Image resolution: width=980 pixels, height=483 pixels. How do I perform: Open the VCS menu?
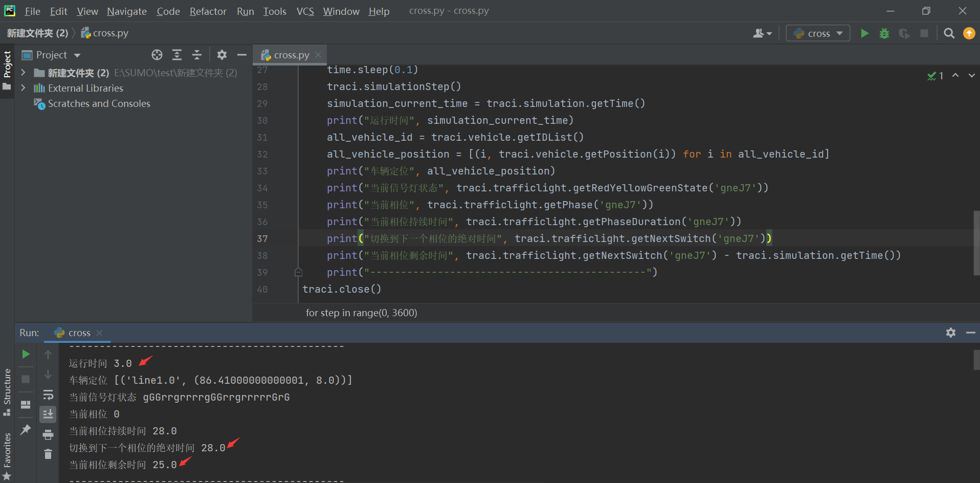[305, 11]
